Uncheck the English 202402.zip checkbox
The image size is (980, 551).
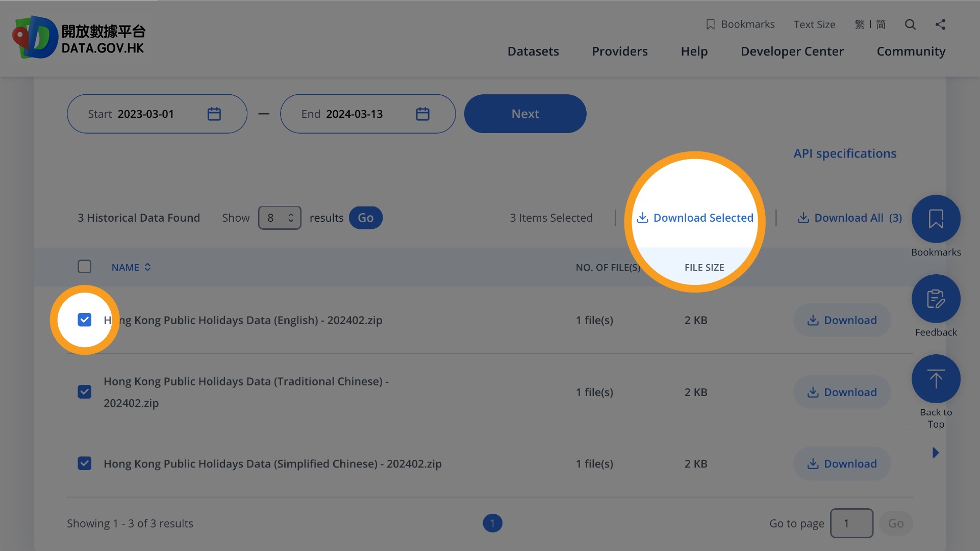[85, 320]
